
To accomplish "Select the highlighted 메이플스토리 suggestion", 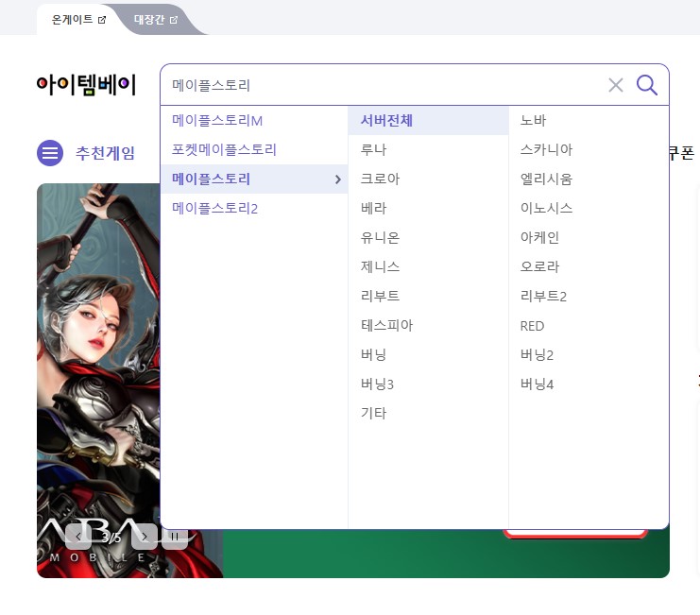I will pyautogui.click(x=254, y=179).
